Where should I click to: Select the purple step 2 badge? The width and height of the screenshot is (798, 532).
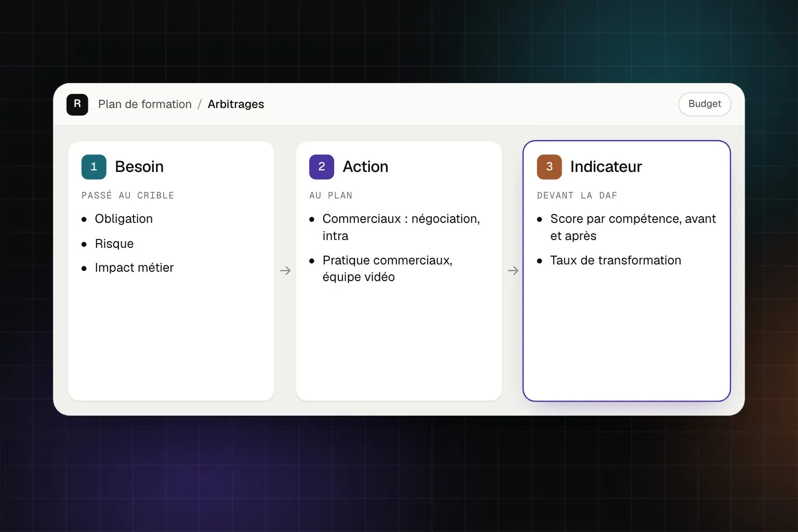322,167
